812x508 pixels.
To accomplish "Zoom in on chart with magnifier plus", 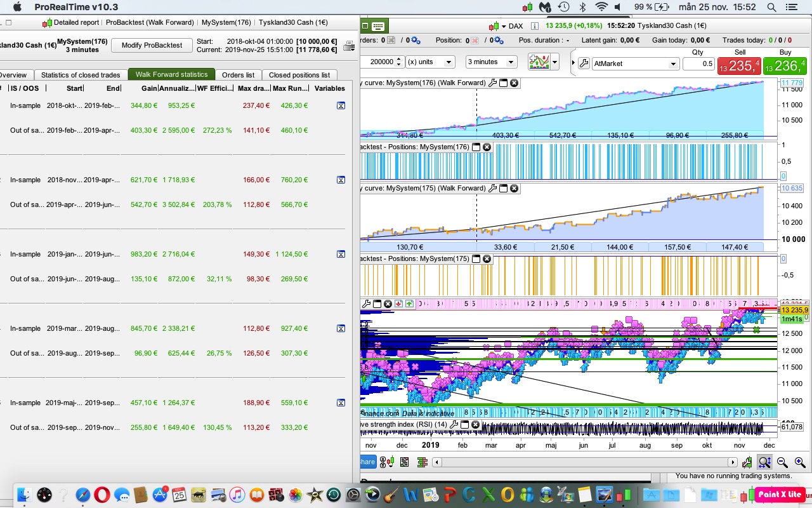I will [799, 463].
